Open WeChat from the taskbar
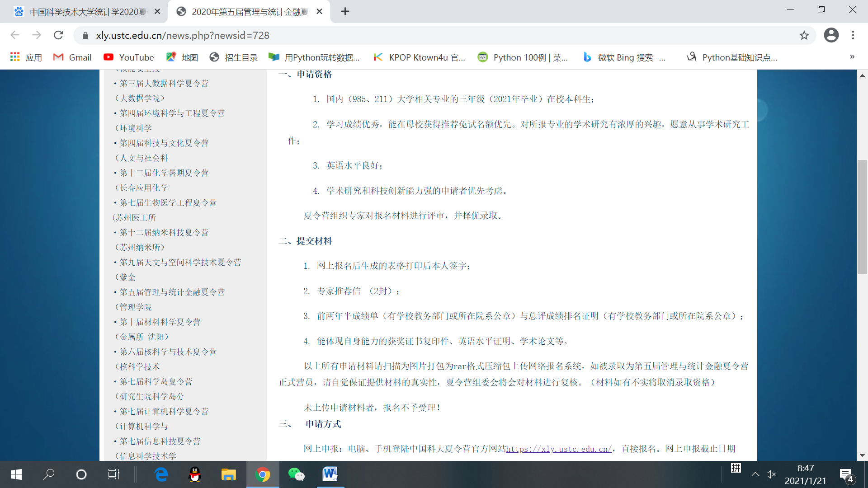Screen dimensions: 868x488 pos(297,474)
